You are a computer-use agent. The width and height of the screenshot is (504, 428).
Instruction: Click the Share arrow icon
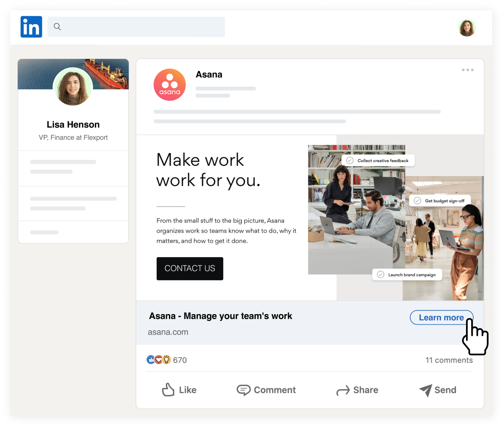click(x=343, y=390)
